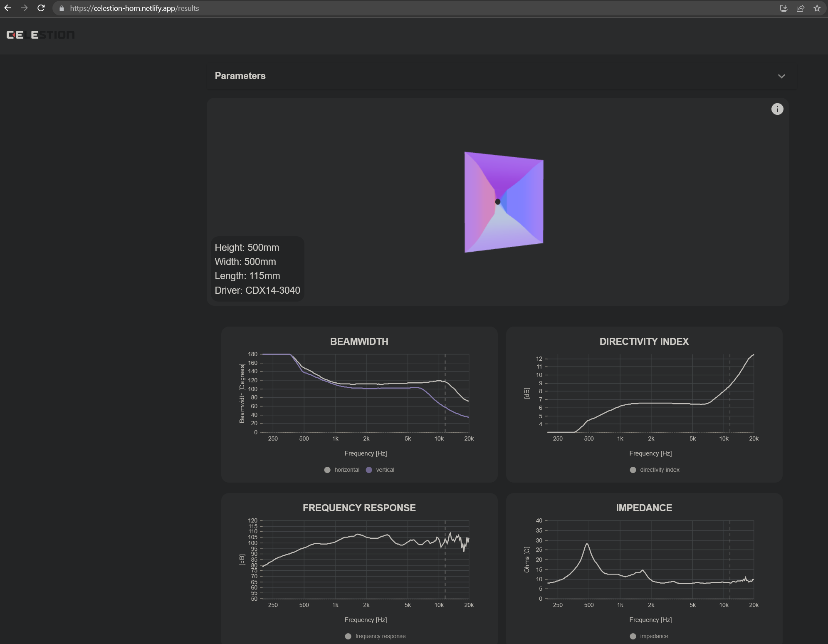Toggle the vertical beamwidth legend
This screenshot has width=828, height=644.
[x=380, y=470]
